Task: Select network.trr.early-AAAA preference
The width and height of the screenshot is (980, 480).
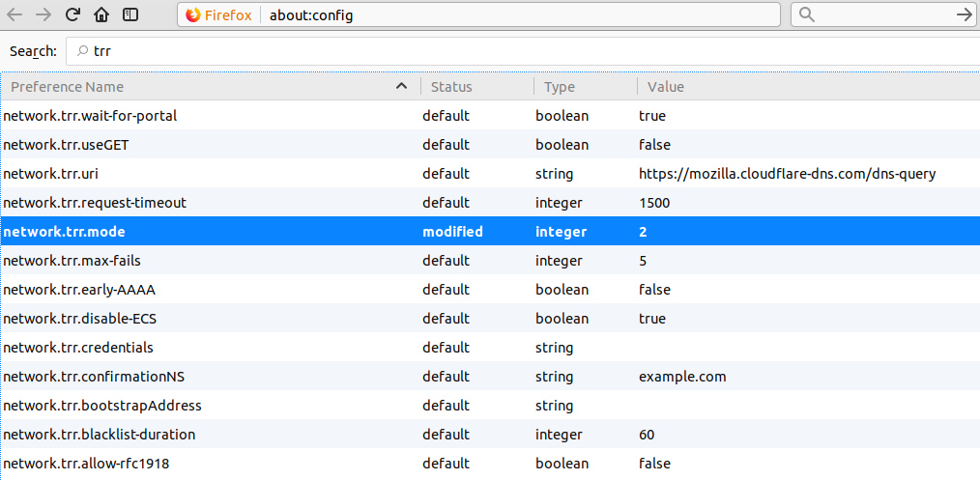Action: pos(490,290)
